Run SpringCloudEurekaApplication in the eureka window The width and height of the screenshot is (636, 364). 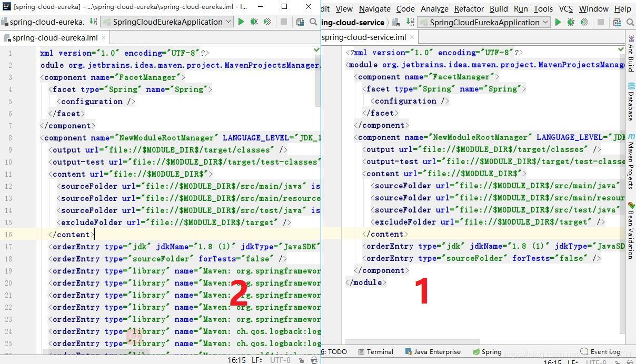coord(241,22)
